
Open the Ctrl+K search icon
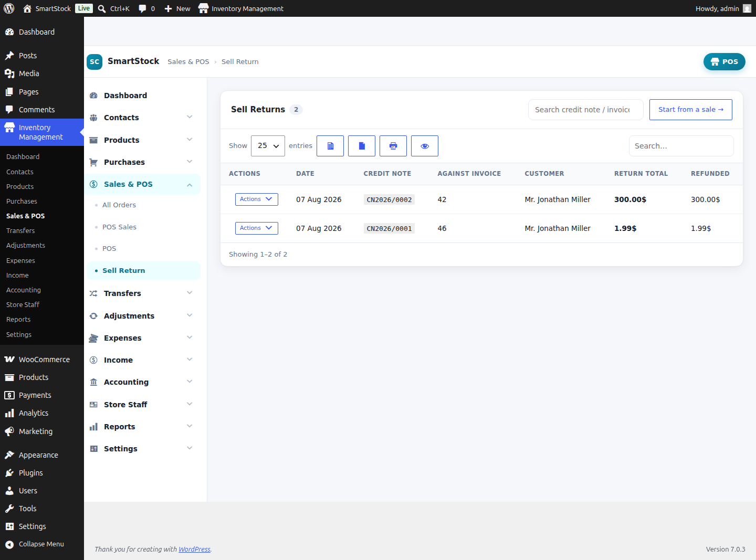[x=102, y=8]
